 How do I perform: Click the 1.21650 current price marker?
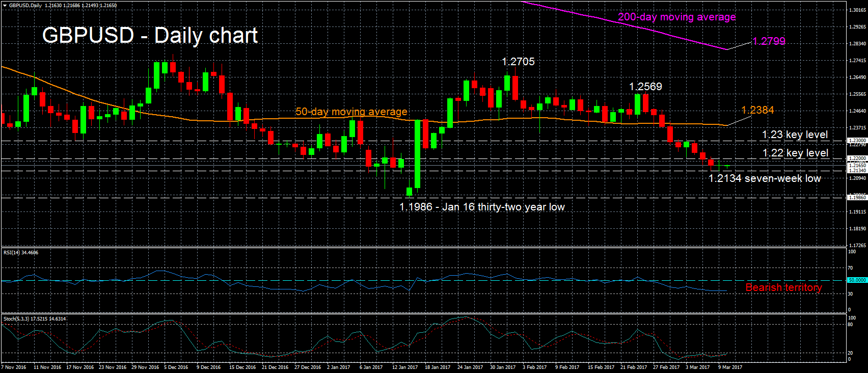pos(857,165)
